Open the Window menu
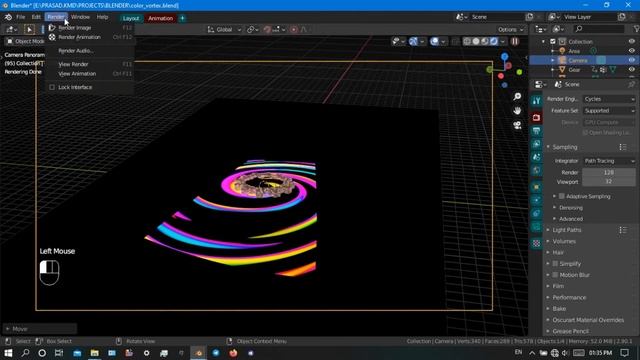 coord(80,17)
